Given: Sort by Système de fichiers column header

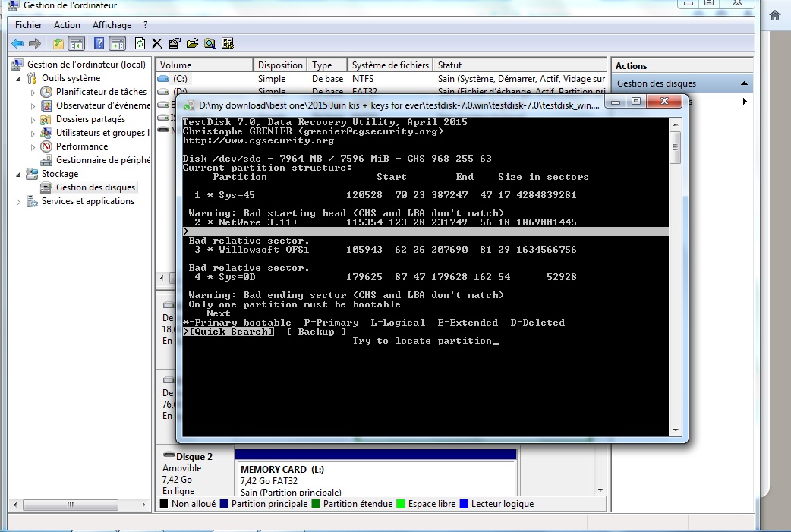Looking at the screenshot, I should 390,65.
